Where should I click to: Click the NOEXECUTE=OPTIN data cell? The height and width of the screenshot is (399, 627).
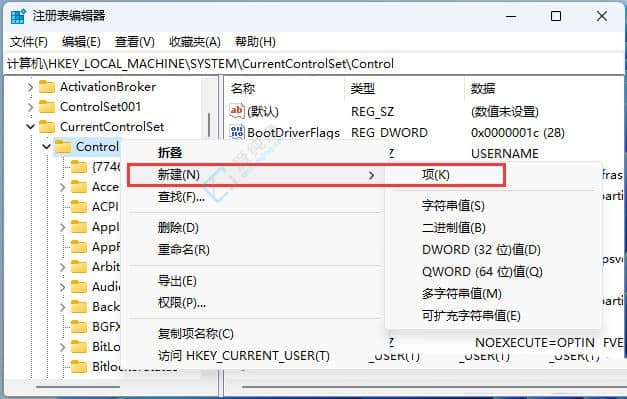tap(535, 343)
